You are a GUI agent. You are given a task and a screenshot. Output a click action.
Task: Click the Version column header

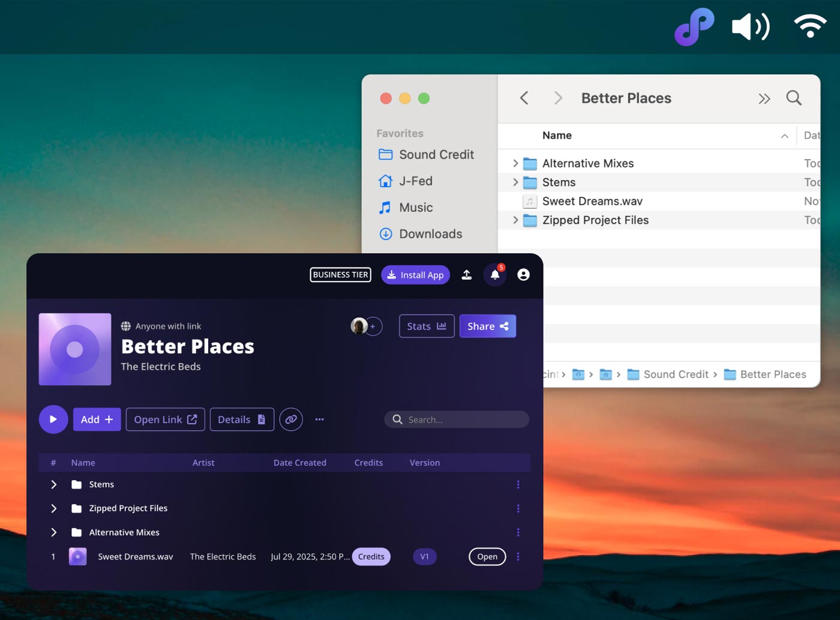point(425,463)
